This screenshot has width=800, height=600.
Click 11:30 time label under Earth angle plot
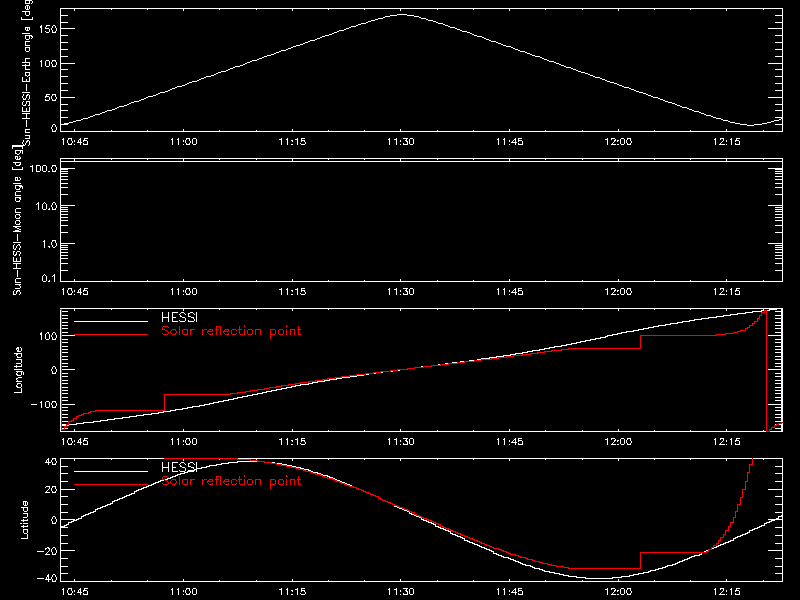coord(401,142)
